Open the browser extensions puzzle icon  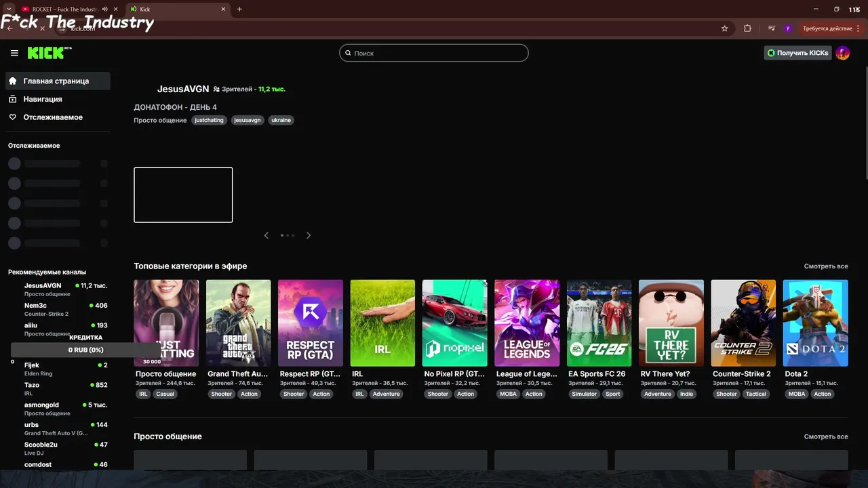pyautogui.click(x=747, y=28)
